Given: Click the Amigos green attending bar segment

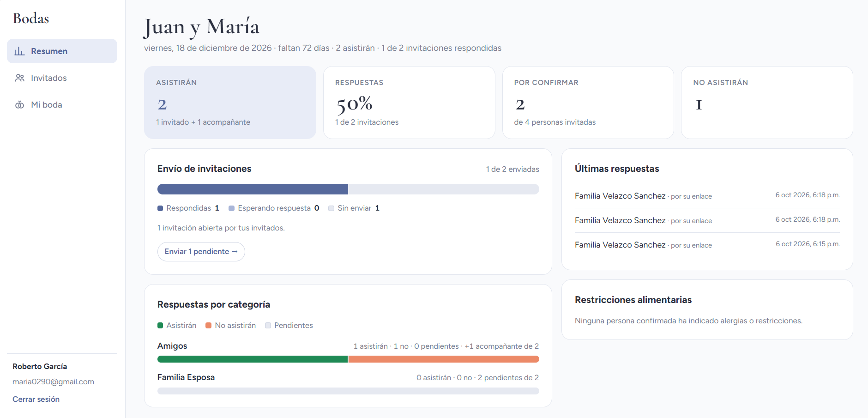Looking at the screenshot, I should pyautogui.click(x=253, y=359).
